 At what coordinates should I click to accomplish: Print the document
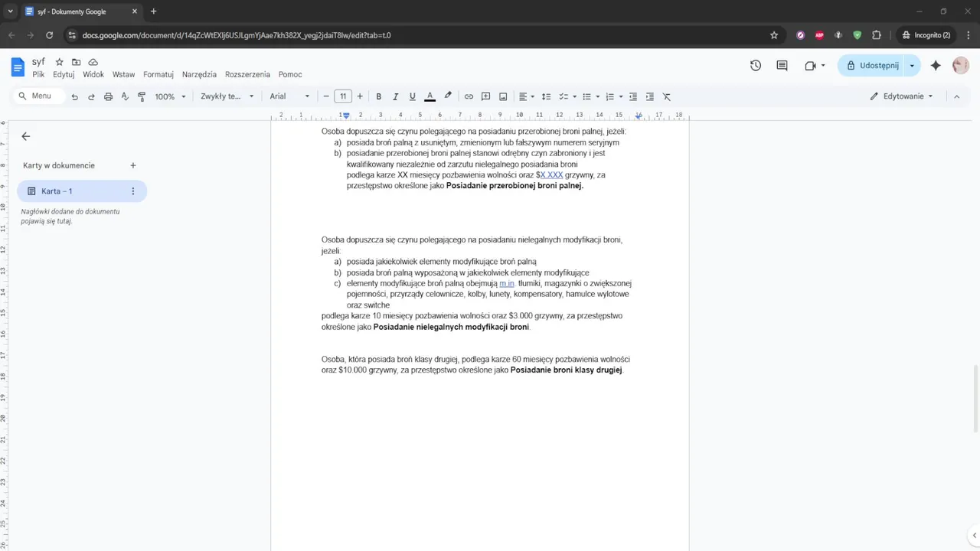(108, 96)
